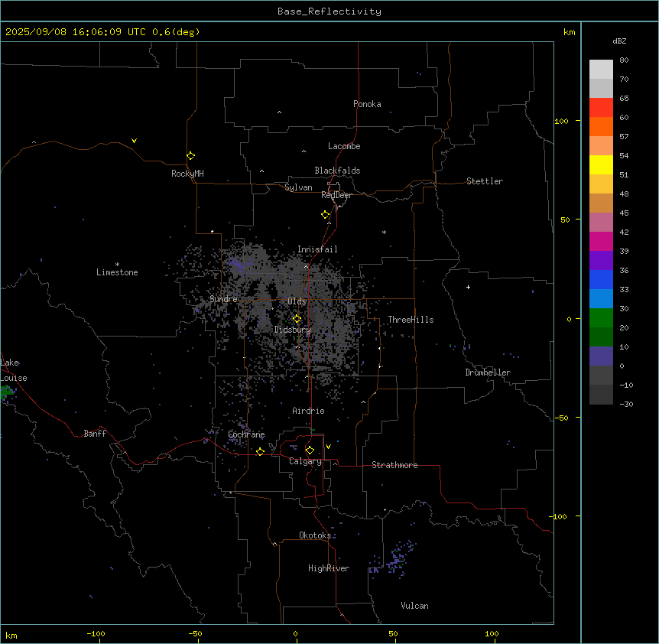
Task: Click the Vulcan town label
Action: pyautogui.click(x=415, y=606)
